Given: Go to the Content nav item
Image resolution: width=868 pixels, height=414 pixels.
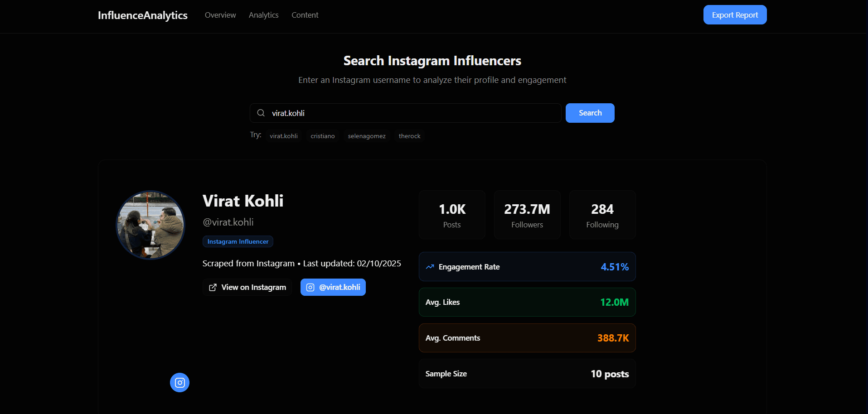Looking at the screenshot, I should click(305, 15).
